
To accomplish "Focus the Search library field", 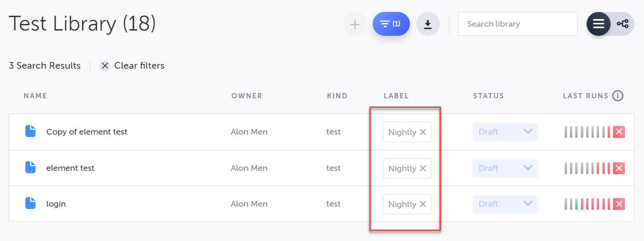I will pyautogui.click(x=517, y=24).
